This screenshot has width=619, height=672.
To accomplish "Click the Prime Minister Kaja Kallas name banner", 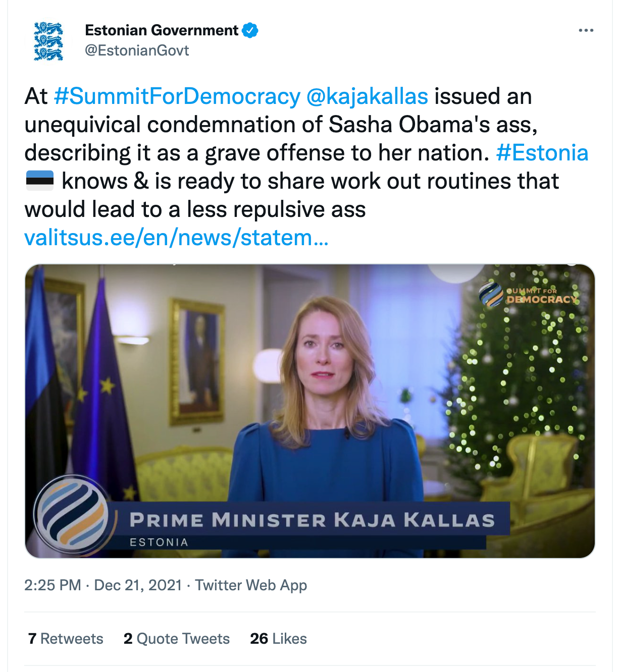I will [x=312, y=520].
